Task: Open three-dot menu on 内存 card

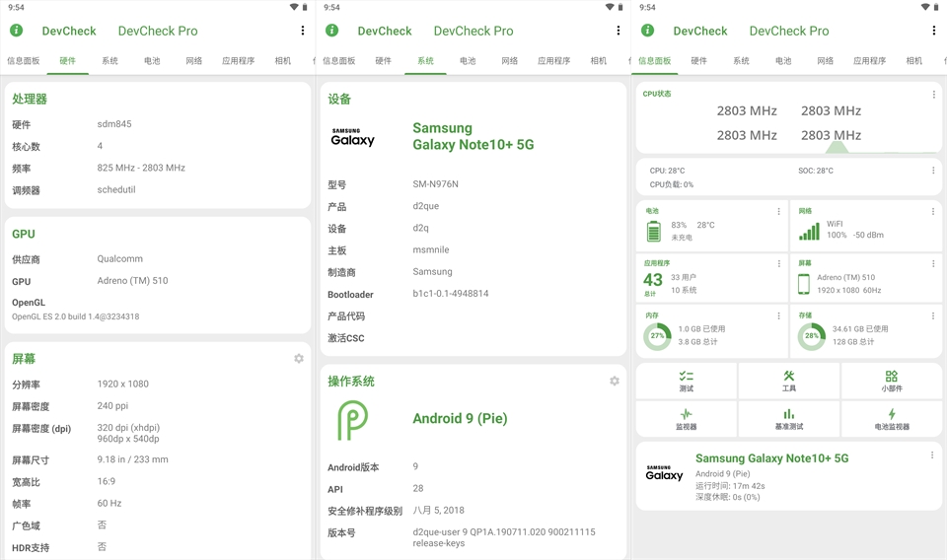Action: [x=778, y=315]
